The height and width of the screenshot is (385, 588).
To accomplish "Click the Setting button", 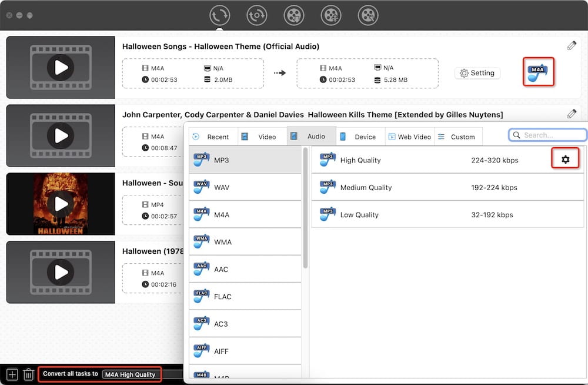I will point(477,73).
